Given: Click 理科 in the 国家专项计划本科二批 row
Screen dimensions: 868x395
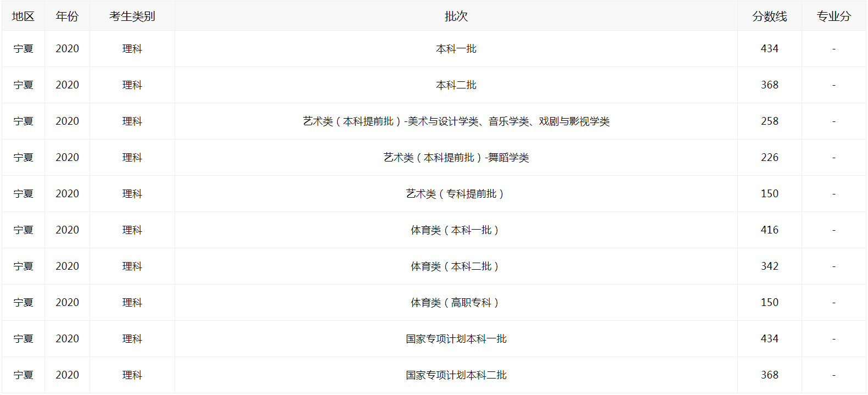Looking at the screenshot, I should pyautogui.click(x=132, y=375).
